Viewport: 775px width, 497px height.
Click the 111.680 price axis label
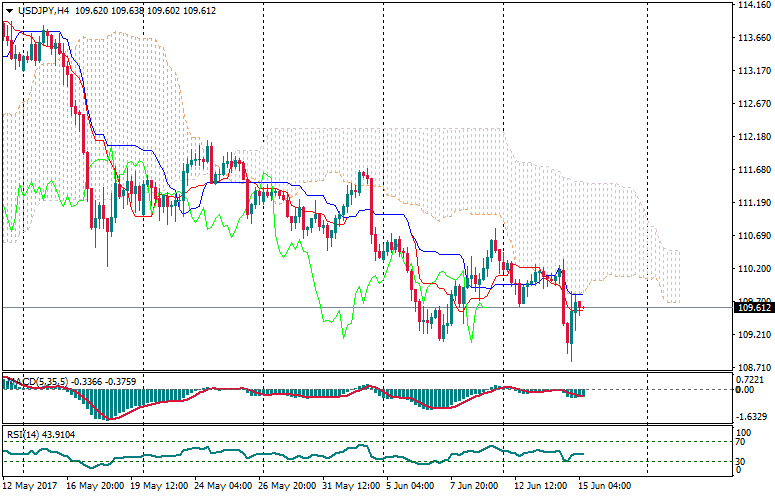coord(753,170)
